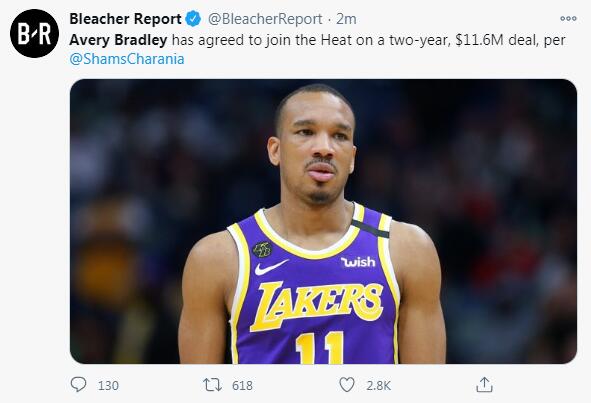Image resolution: width=591 pixels, height=403 pixels.
Task: Open the @BleacherReport handle
Action: click(265, 19)
